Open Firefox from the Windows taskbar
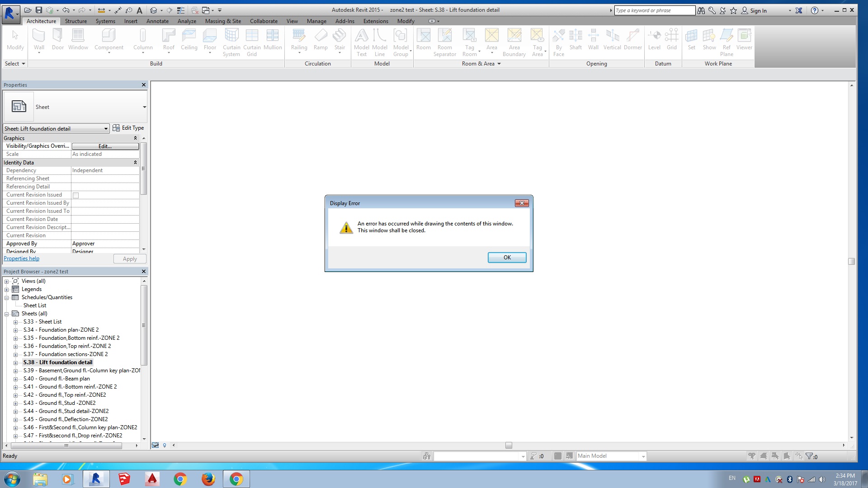868x488 pixels. pyautogui.click(x=208, y=479)
